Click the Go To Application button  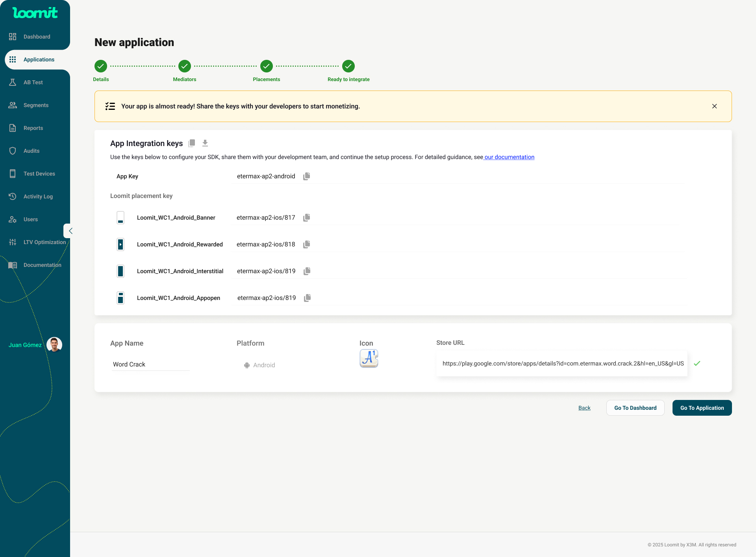702,408
